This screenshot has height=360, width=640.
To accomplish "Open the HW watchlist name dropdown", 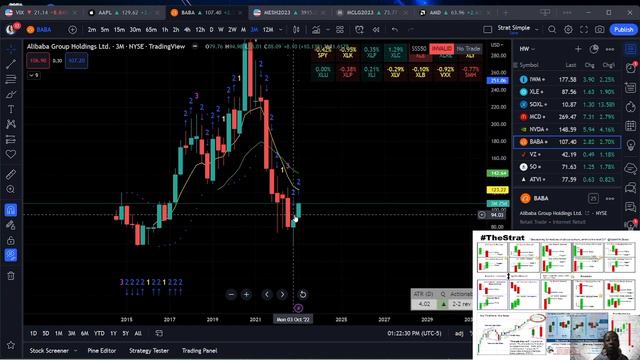I will click(x=527, y=49).
